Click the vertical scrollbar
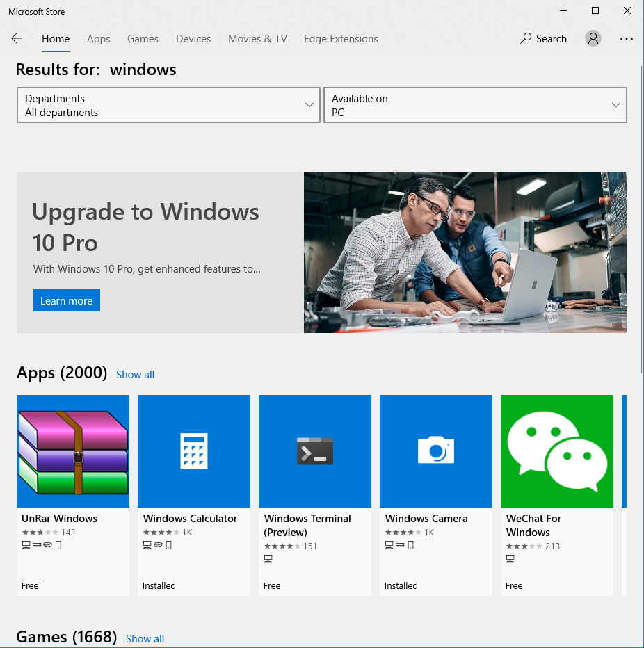644x648 pixels. [641, 219]
